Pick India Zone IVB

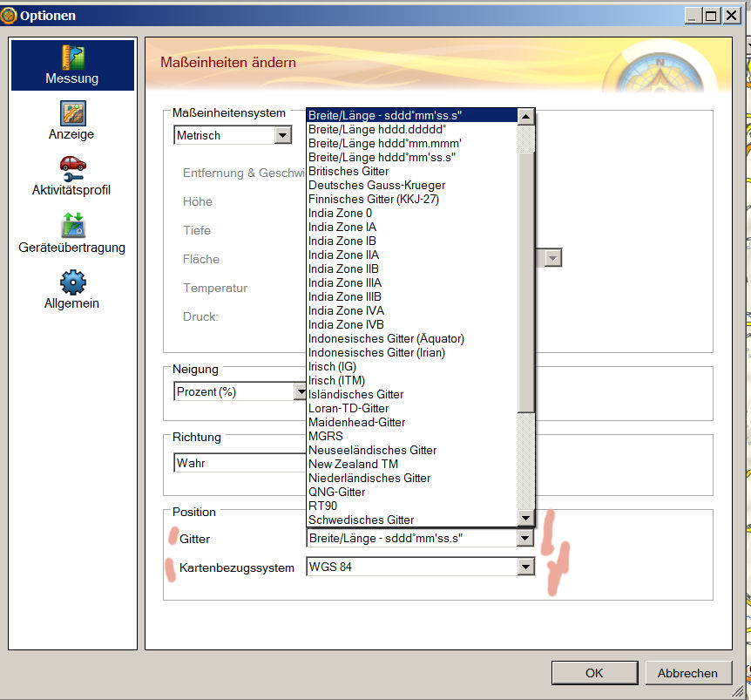tap(412, 324)
